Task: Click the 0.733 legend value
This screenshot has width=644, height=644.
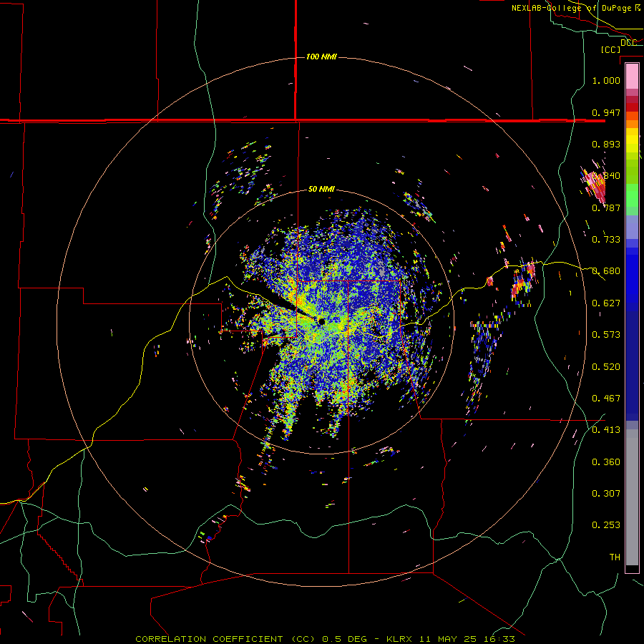Action: [x=606, y=240]
